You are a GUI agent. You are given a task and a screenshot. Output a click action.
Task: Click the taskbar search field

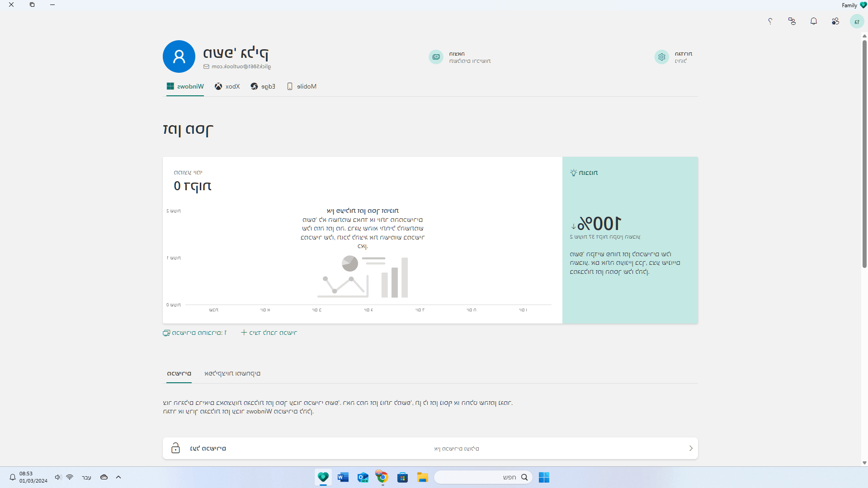point(483,477)
